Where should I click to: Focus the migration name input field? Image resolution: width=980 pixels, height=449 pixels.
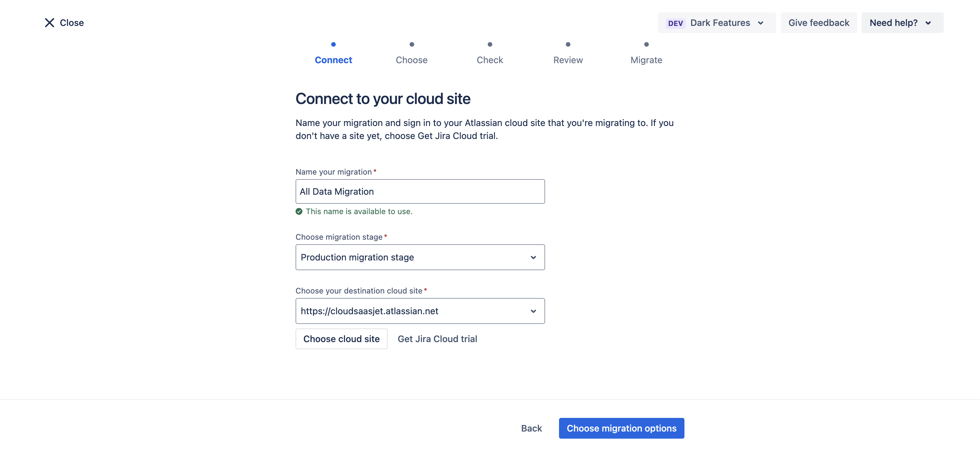[x=420, y=191]
